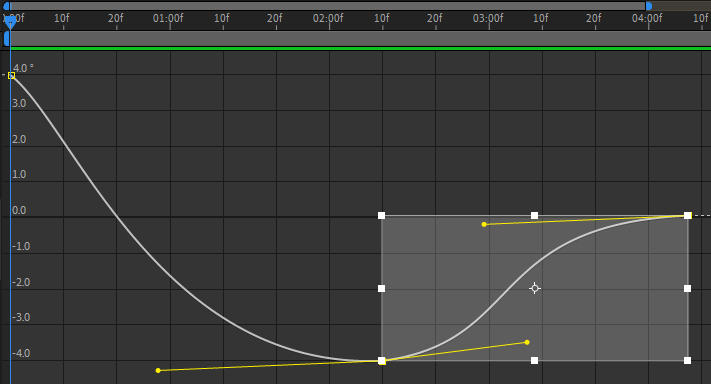Click the -3.0 value axis label
This screenshot has width=711, height=384.
tap(21, 317)
